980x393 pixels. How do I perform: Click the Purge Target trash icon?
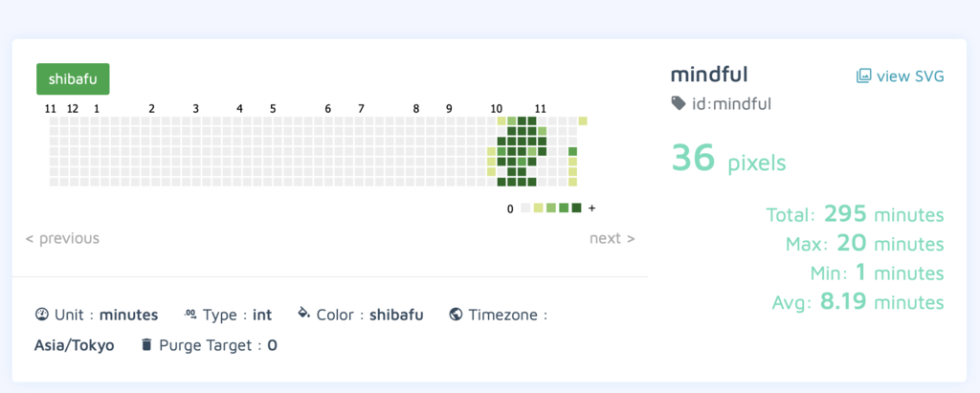point(146,344)
